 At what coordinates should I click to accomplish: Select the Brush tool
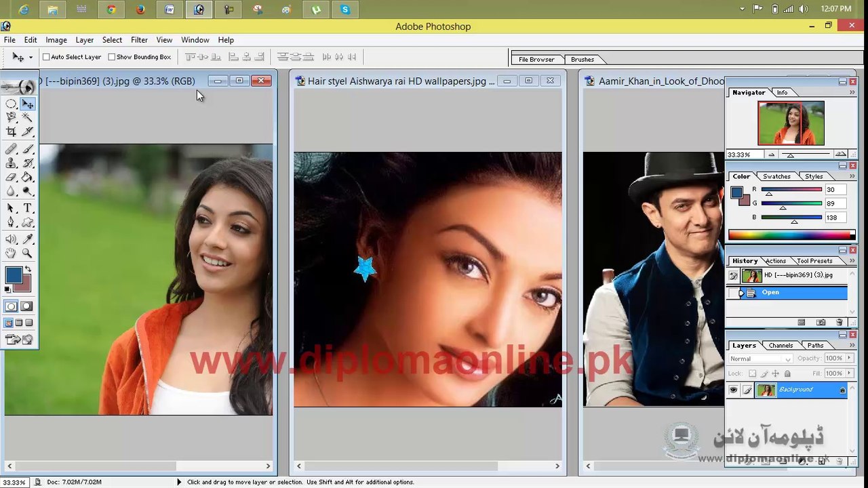click(x=27, y=149)
